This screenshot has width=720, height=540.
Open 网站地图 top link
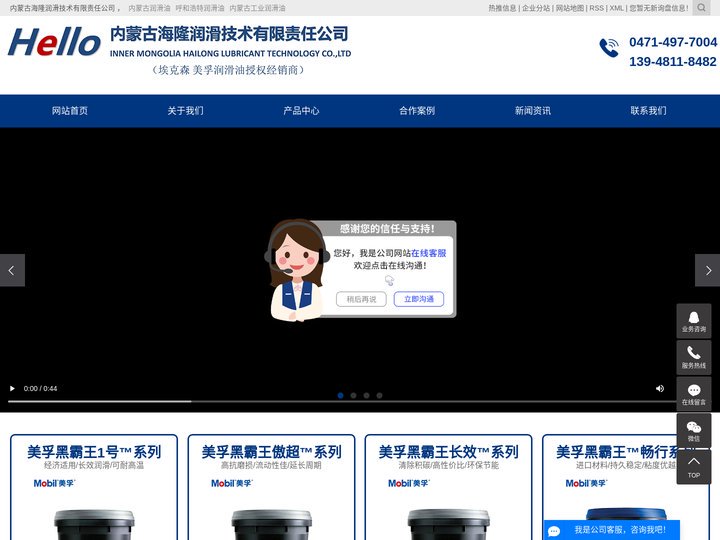(570, 8)
